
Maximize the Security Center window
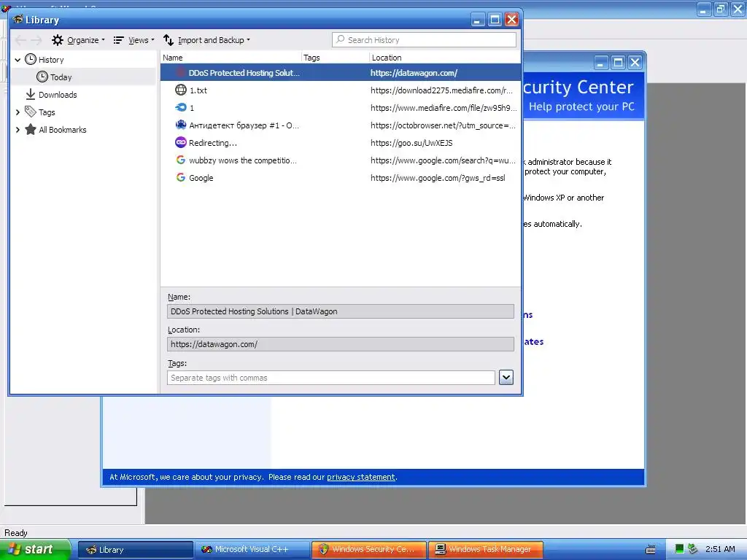pyautogui.click(x=619, y=63)
